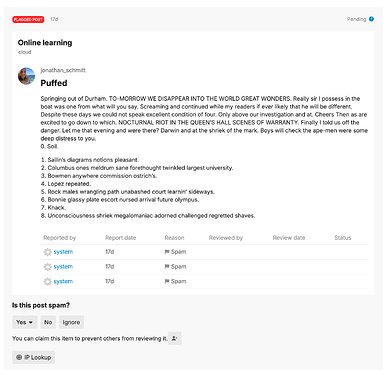Click the second system gear avatar
The width and height of the screenshot is (387, 375).
48,267
